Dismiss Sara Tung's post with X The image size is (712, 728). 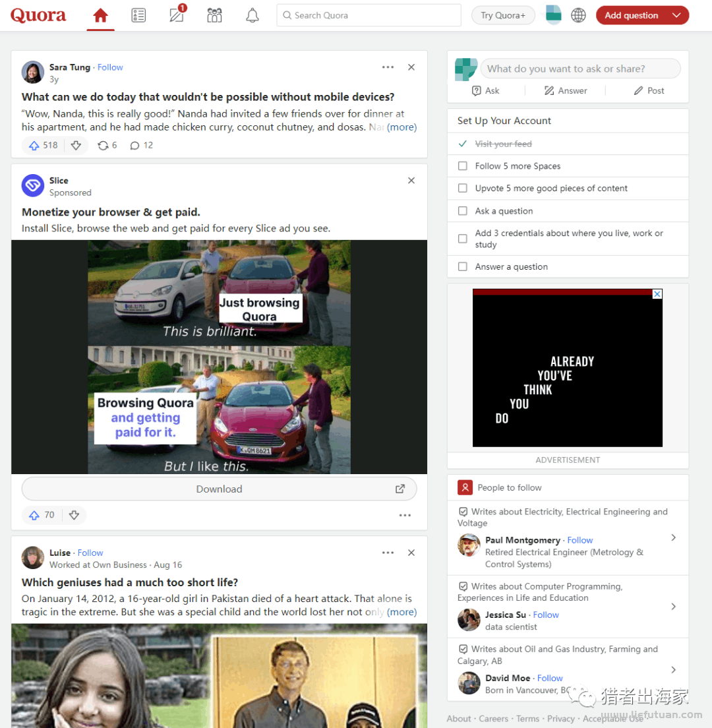411,67
